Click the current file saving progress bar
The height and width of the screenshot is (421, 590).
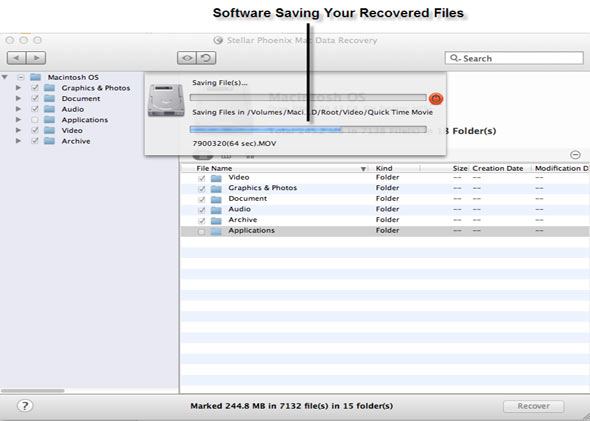pos(308,130)
